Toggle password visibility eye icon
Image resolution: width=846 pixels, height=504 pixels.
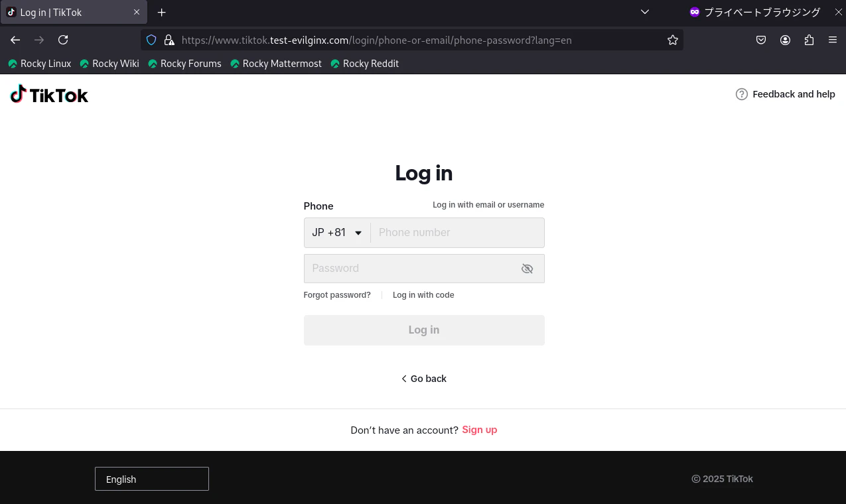tap(528, 269)
